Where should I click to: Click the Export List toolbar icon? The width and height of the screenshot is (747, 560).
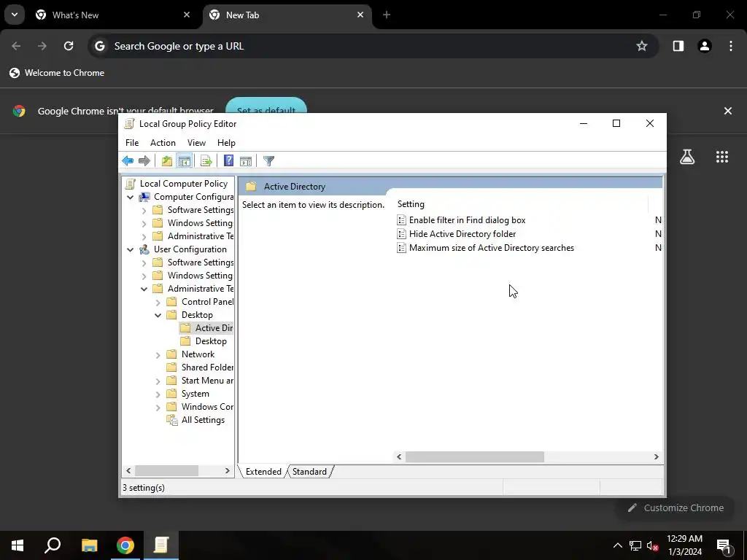tap(206, 161)
